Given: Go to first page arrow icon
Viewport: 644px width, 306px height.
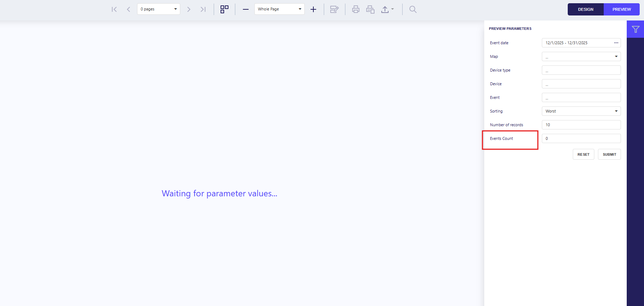Looking at the screenshot, I should click(x=114, y=9).
